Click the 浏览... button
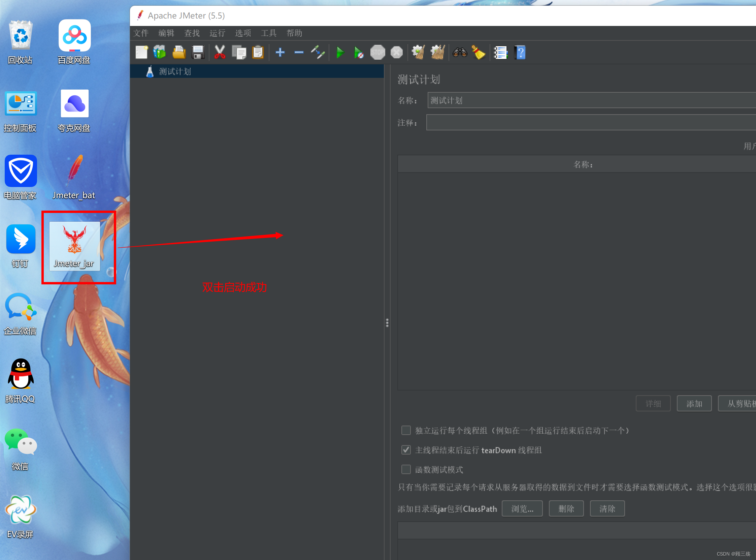The image size is (756, 560). point(522,509)
